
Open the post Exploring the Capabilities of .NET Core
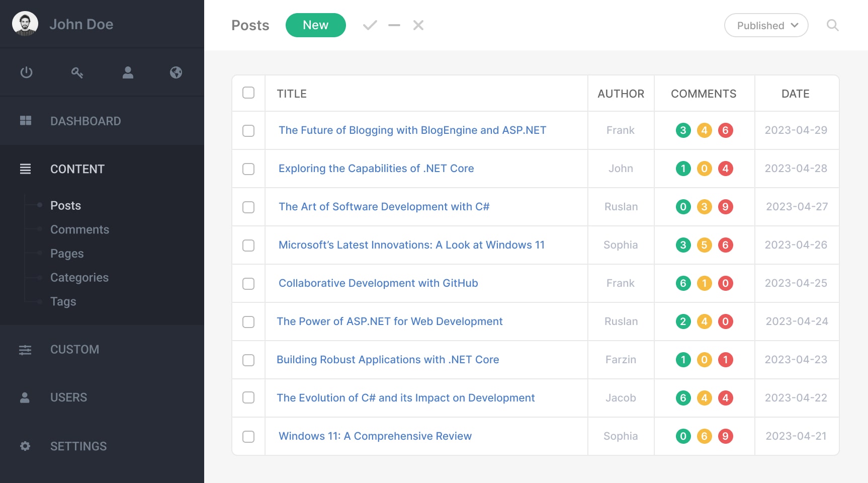click(x=376, y=169)
